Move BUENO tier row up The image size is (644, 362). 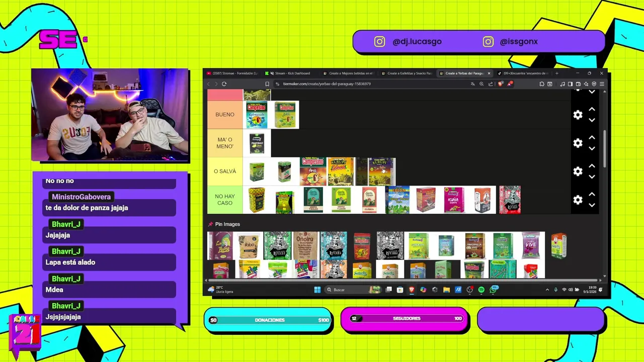coord(592,109)
